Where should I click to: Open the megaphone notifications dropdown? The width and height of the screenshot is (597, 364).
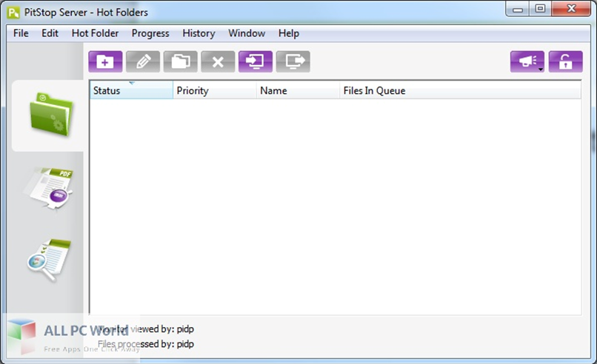click(527, 62)
